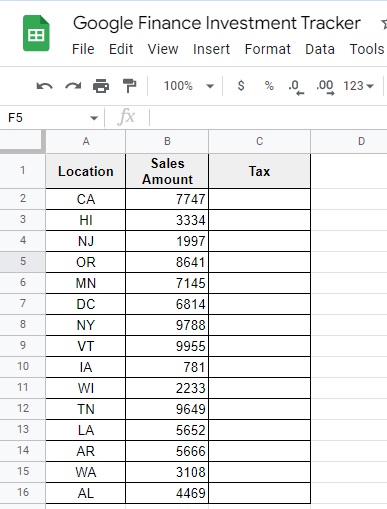
Task: Open the File menu
Action: [83, 49]
